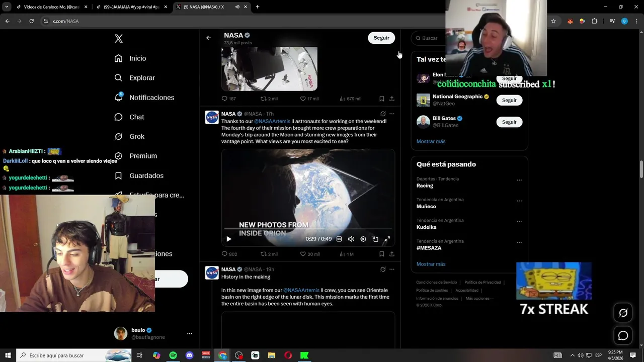Expand video to fullscreen
Viewport: 644px width, 362px height.
pos(387,239)
